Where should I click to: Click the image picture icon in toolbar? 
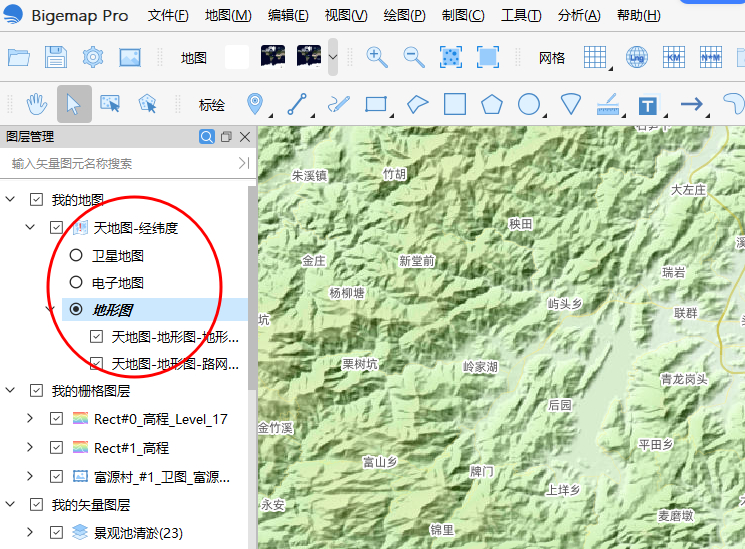tap(130, 58)
